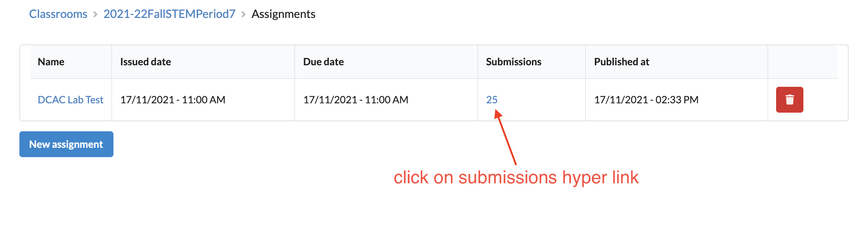Image resolution: width=868 pixels, height=226 pixels.
Task: Click the Name column header
Action: point(51,62)
